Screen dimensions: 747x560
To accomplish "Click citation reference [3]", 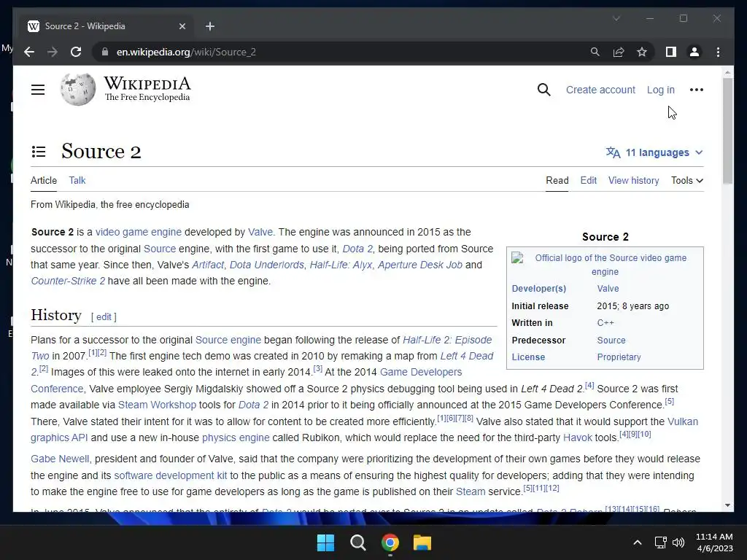I will click(x=318, y=368).
